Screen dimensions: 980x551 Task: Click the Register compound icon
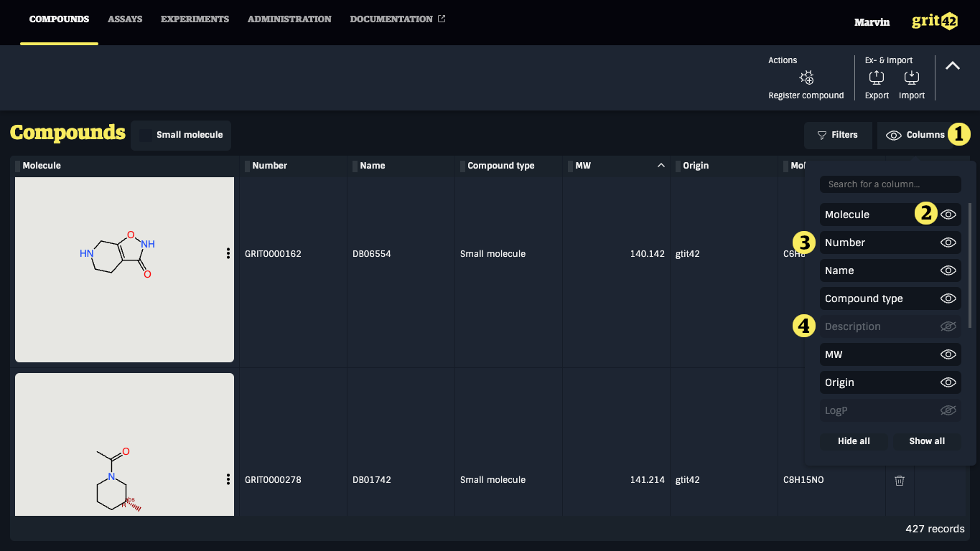[806, 77]
